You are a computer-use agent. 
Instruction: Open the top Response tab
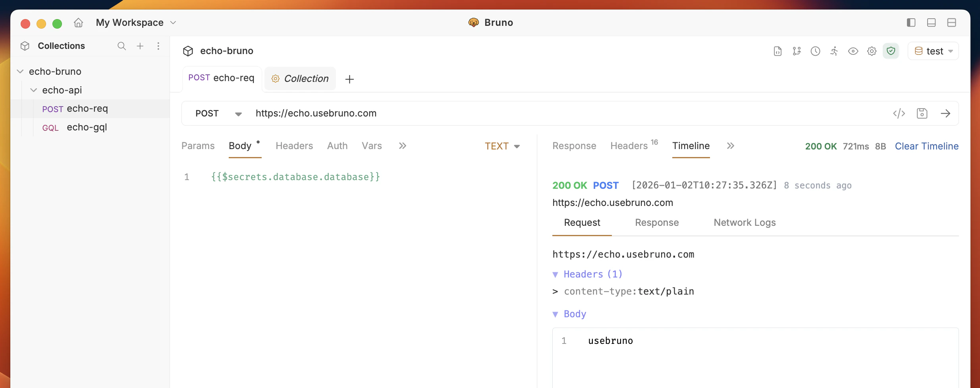(x=574, y=146)
